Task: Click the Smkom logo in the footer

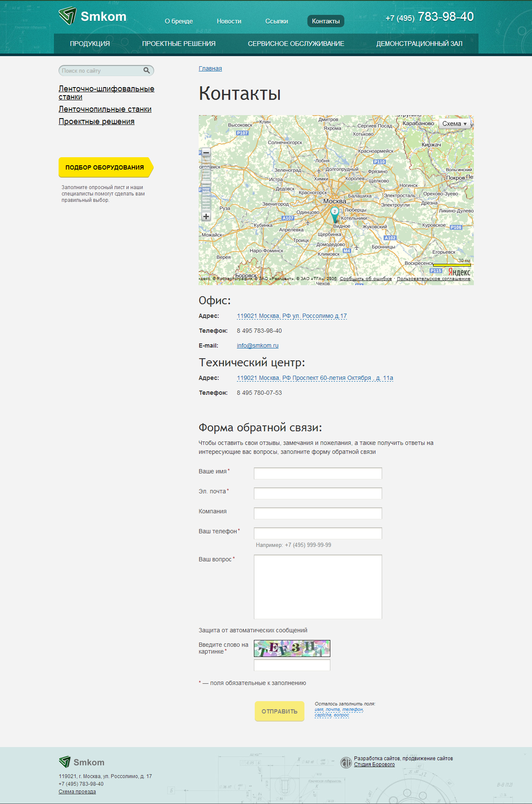Action: [82, 762]
